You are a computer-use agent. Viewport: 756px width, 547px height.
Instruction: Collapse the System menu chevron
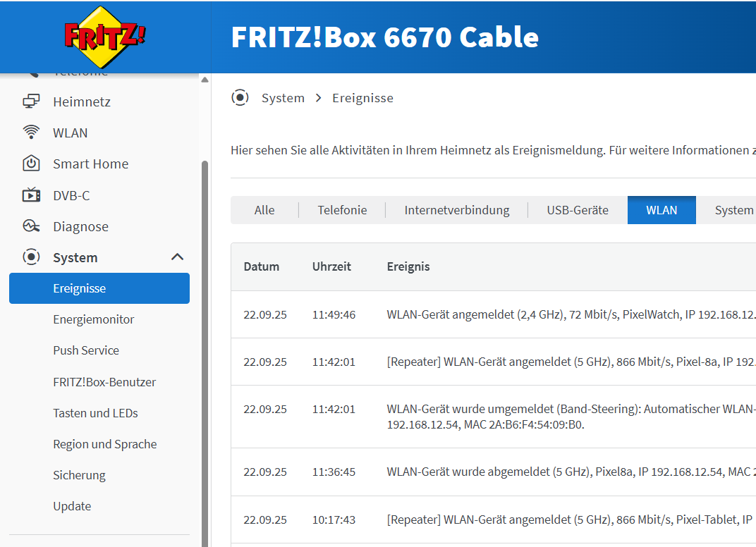coord(178,257)
